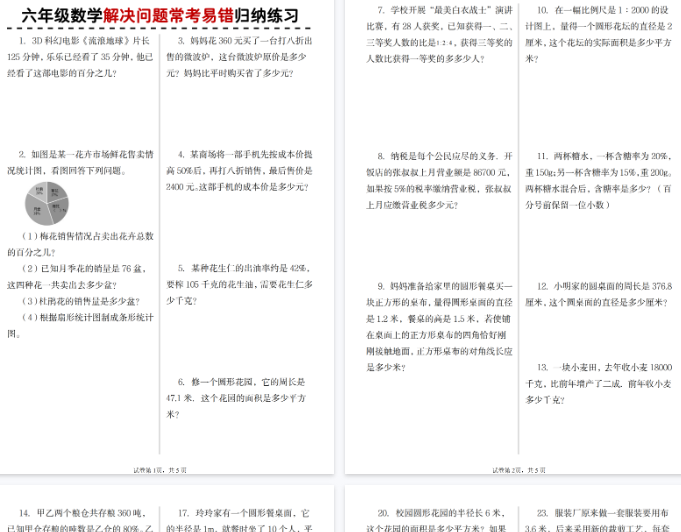Click question 5 about 花生仁出油率42%
Viewport: 681px width, 532px height.
coord(239,284)
